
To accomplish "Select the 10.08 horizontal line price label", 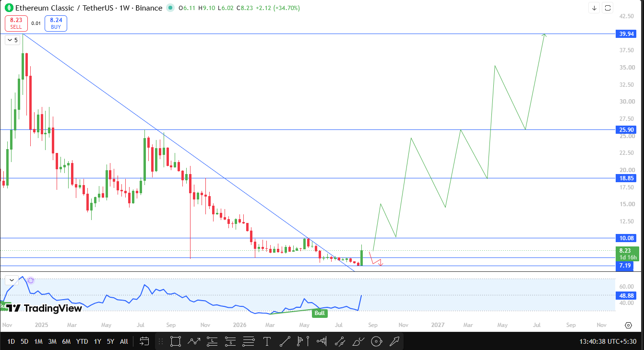I will tap(627, 238).
